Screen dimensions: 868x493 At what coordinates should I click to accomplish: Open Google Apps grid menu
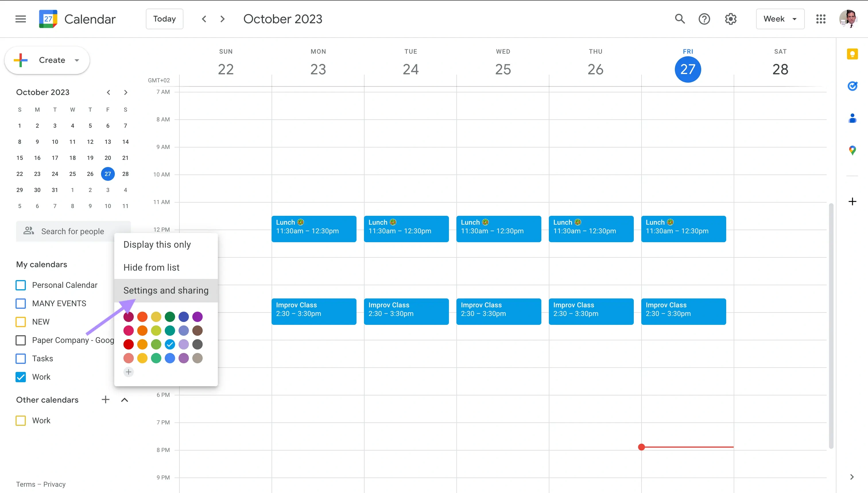coord(821,18)
